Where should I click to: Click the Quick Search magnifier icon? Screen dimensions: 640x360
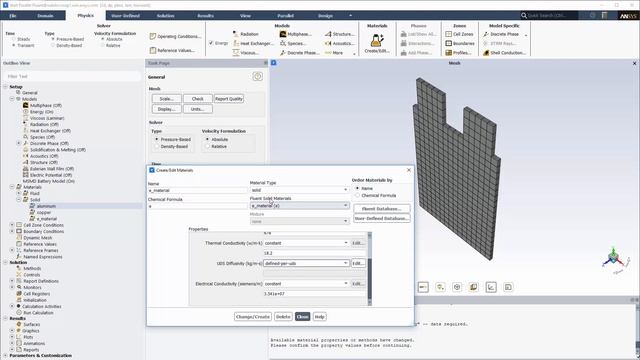(524, 16)
